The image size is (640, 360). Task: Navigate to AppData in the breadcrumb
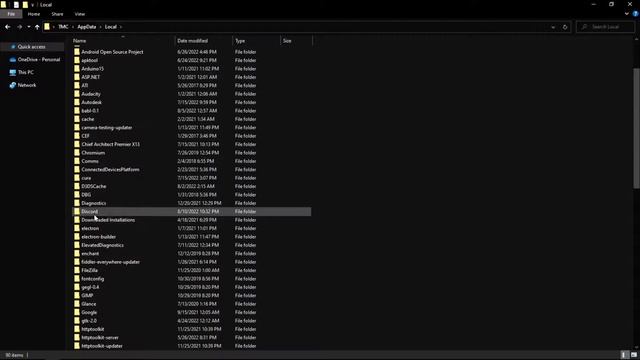pyautogui.click(x=87, y=27)
